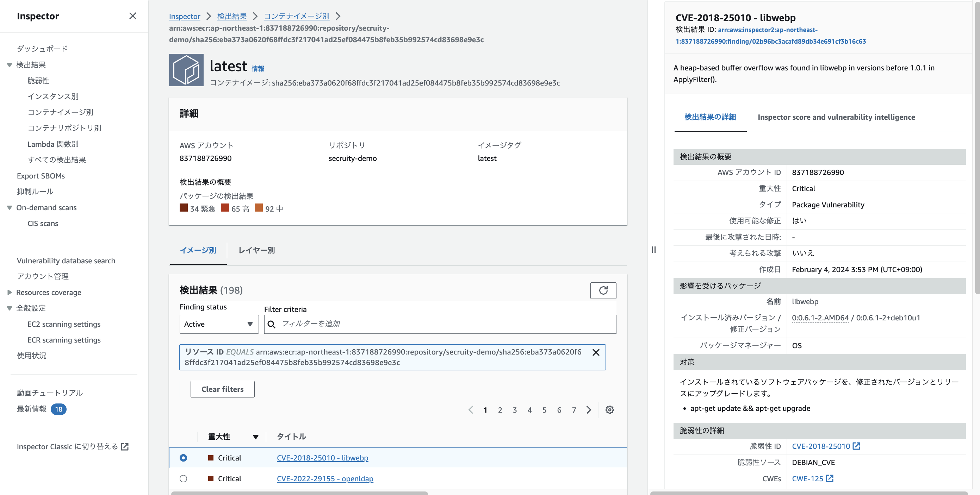
Task: Click the Clear filters button
Action: pyautogui.click(x=223, y=389)
